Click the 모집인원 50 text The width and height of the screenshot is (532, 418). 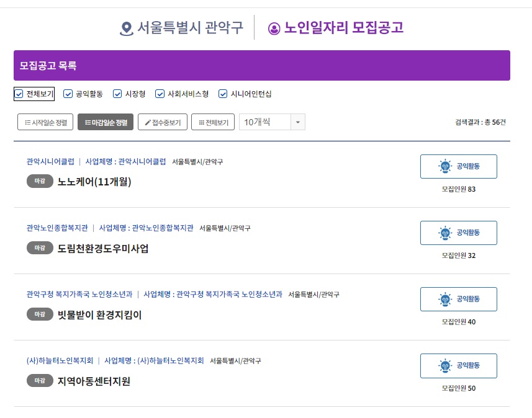pyautogui.click(x=458, y=388)
